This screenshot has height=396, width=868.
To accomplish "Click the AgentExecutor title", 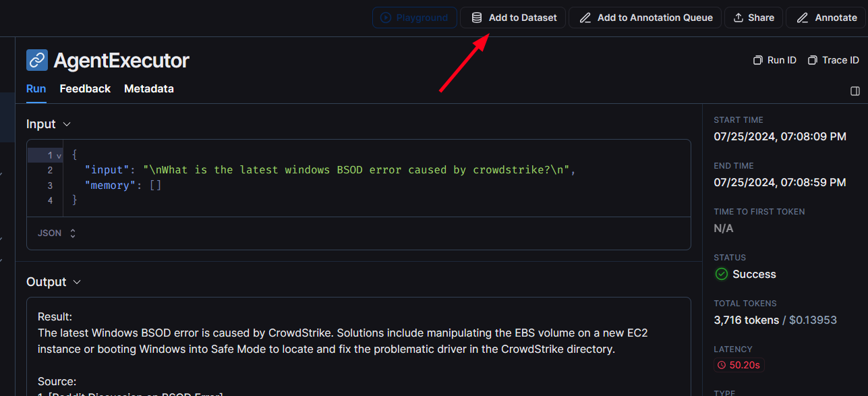I will 121,60.
